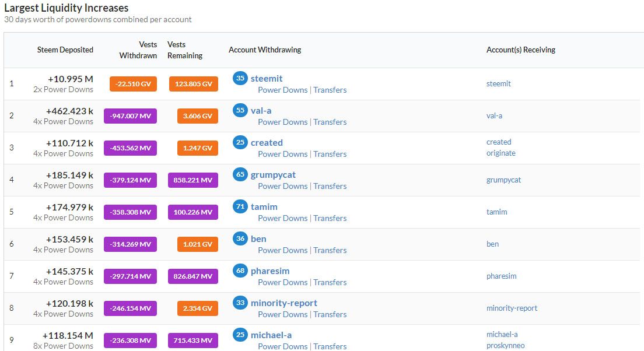This screenshot has width=644, height=351.
Task: View Transfers for michael-a
Action: 330,346
